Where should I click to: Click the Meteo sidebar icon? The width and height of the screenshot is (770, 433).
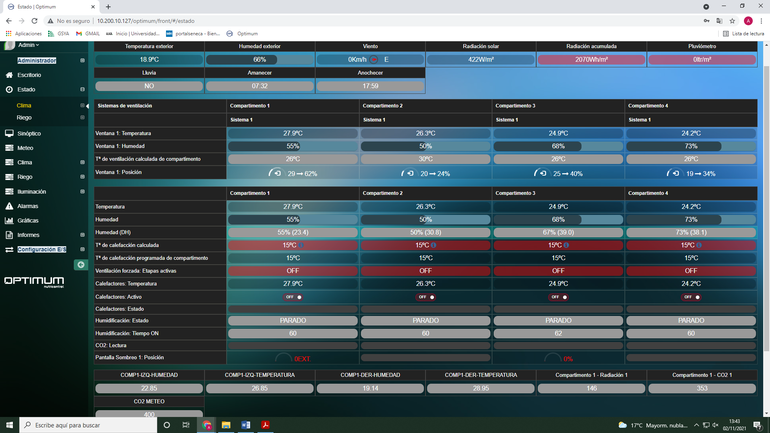point(9,148)
